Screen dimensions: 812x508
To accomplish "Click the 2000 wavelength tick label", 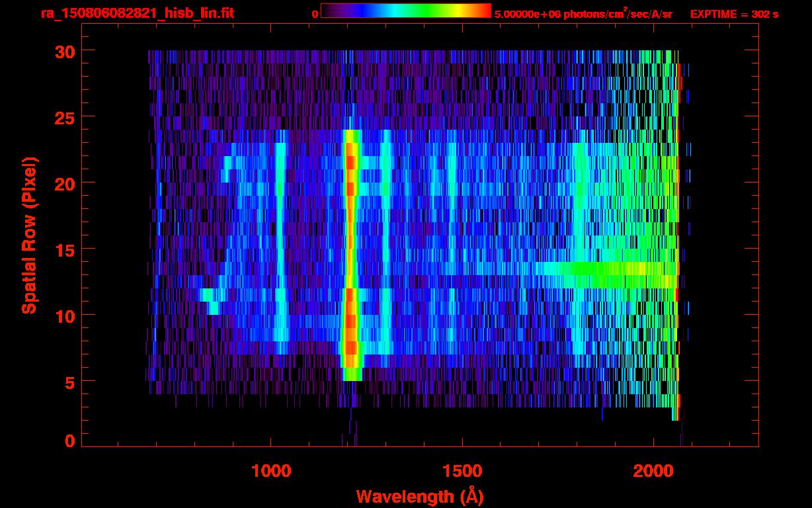I will coord(653,471).
